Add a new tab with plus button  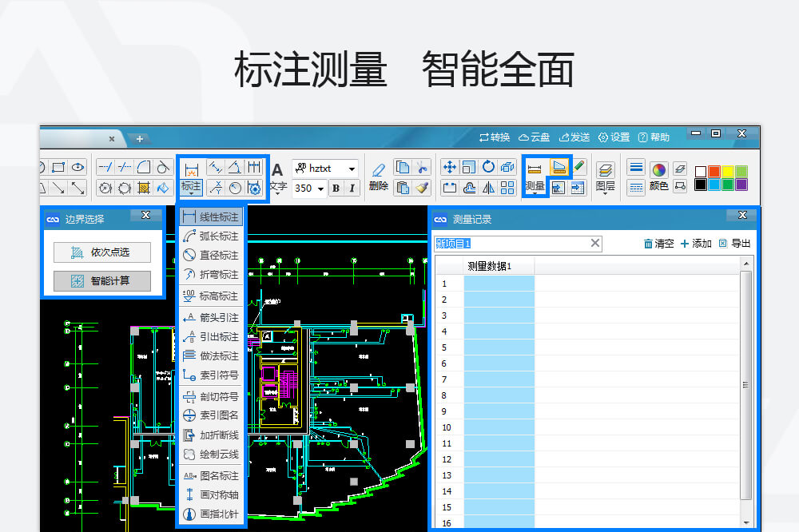click(139, 139)
